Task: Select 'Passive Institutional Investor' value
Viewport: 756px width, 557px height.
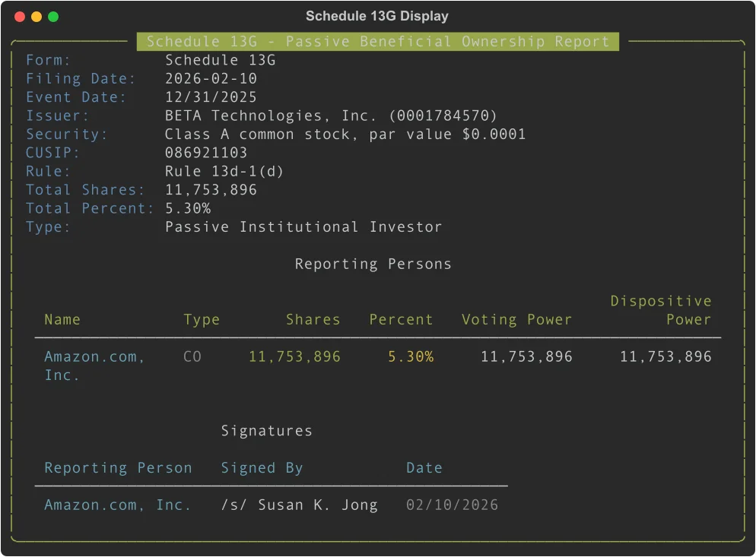Action: [303, 227]
